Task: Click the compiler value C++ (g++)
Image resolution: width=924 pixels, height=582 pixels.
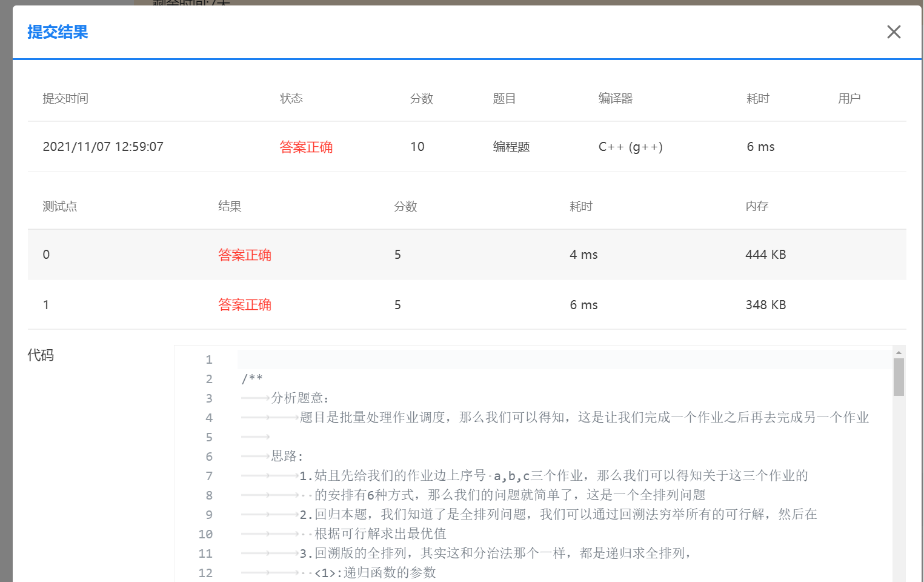Action: tap(631, 147)
